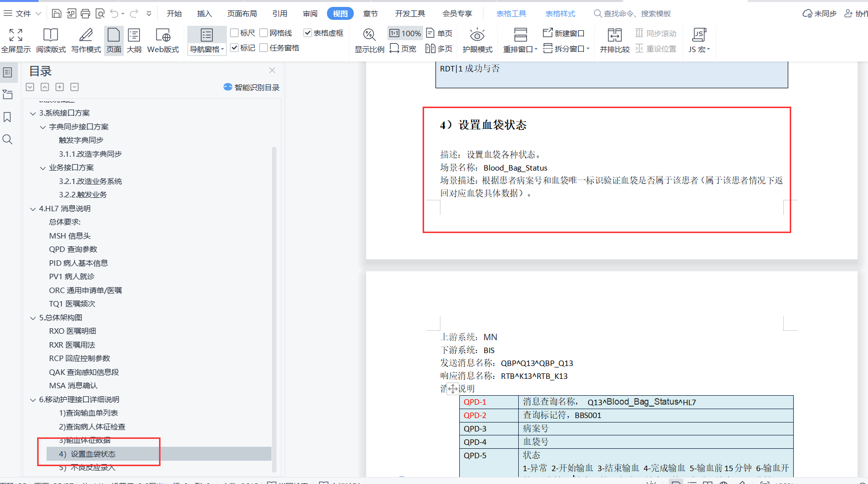Open the bookmark panel in left sidebar
Viewport: 868px width, 484px height.
click(x=7, y=117)
